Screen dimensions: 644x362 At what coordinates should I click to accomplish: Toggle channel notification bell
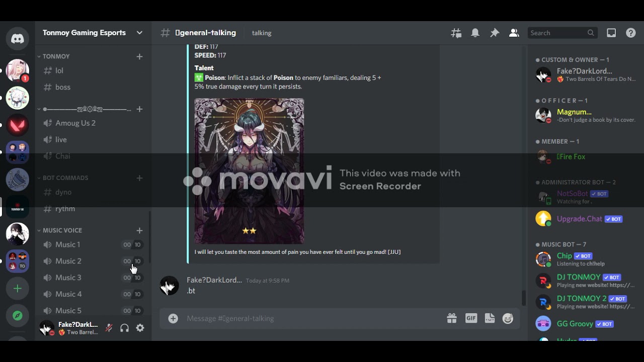475,33
